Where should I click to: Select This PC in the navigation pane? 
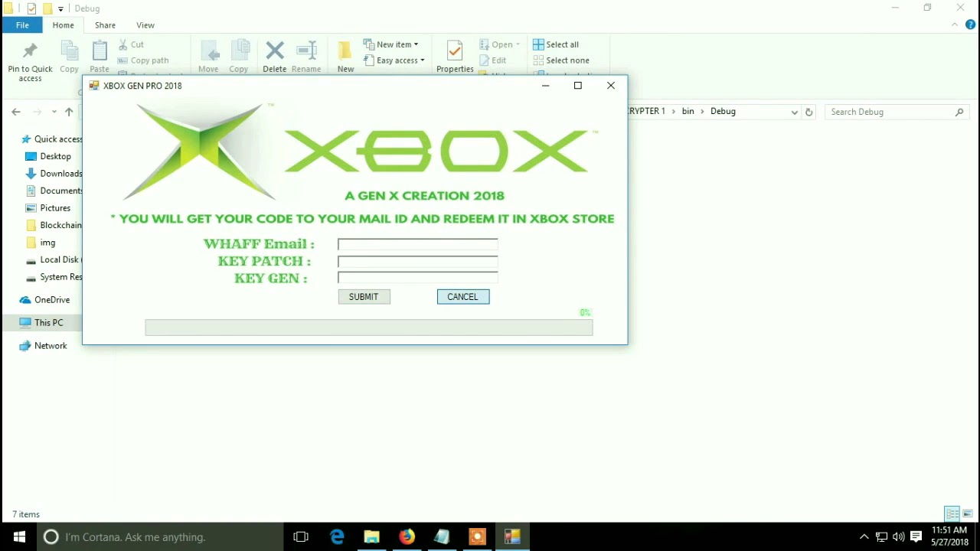point(42,323)
